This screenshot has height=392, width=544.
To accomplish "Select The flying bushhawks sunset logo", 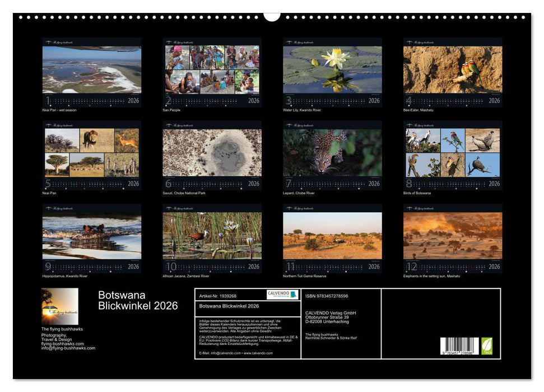I will 60,305.
